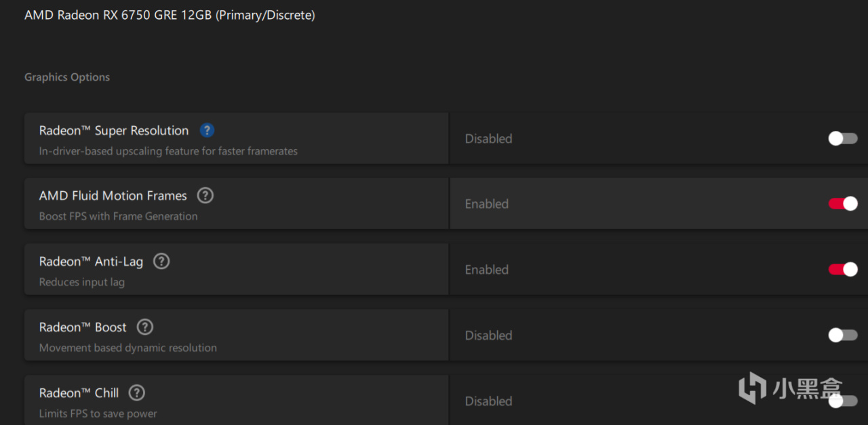The width and height of the screenshot is (868, 425).
Task: Select the AMD Fluid Motion Frames label
Action: pyautogui.click(x=113, y=196)
